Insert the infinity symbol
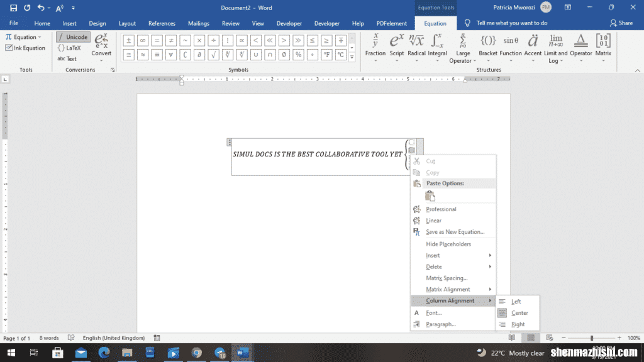644x362 pixels. pos(143,41)
